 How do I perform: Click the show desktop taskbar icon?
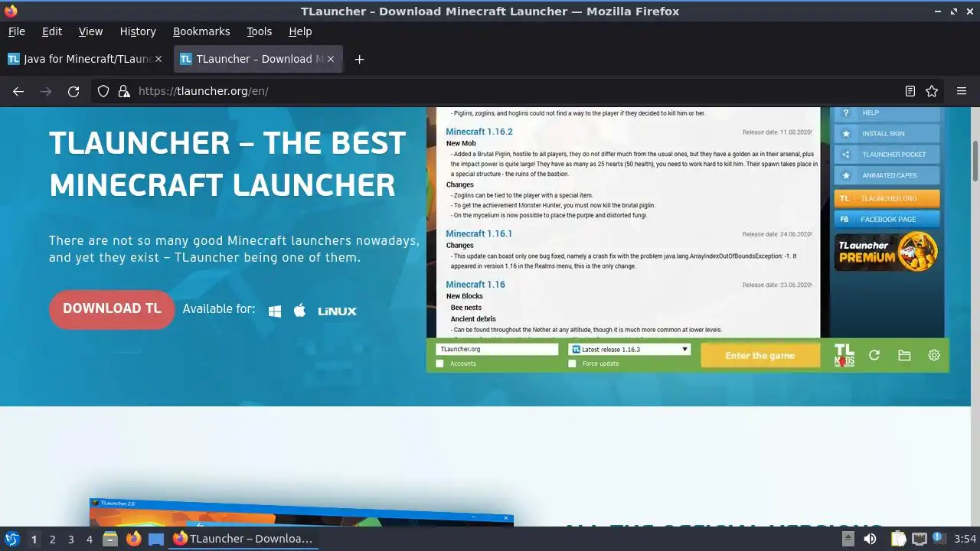tap(156, 539)
